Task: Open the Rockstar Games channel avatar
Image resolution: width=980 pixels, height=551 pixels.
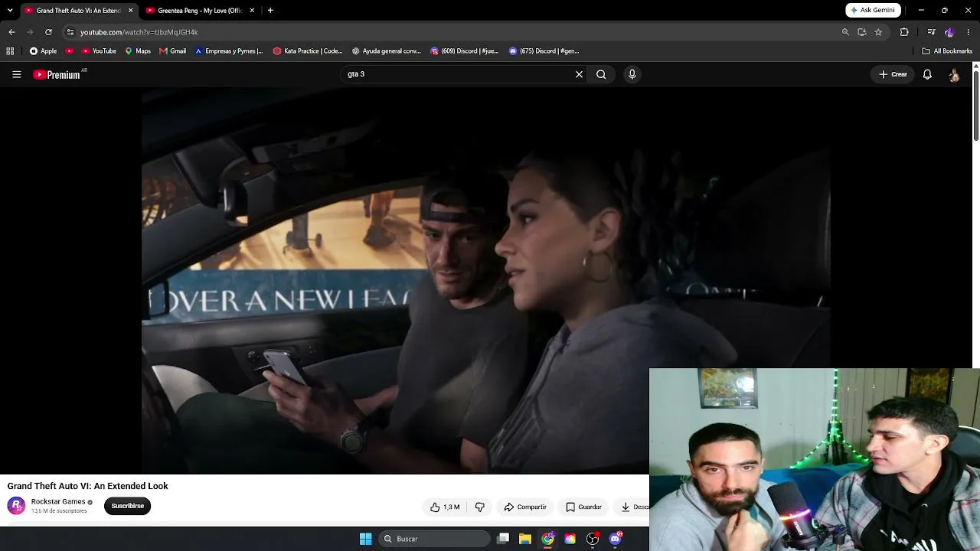Action: click(16, 506)
